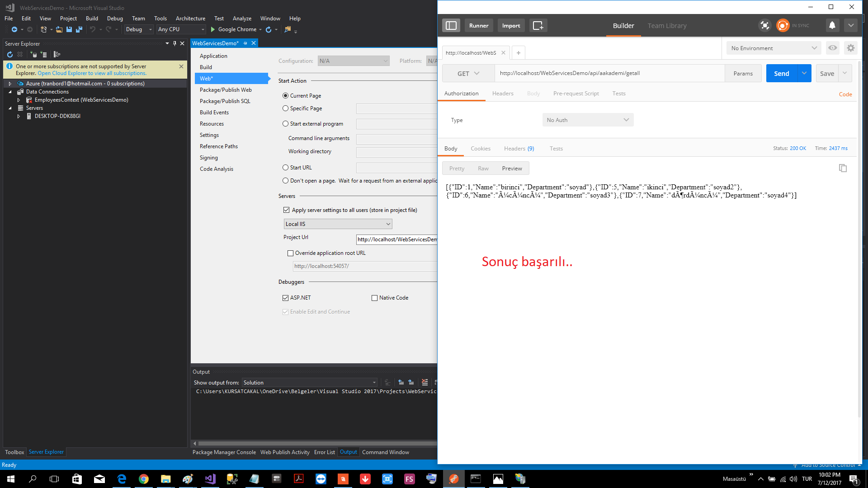868x488 pixels.
Task: Refresh the Server Explorer tree
Action: (10, 54)
